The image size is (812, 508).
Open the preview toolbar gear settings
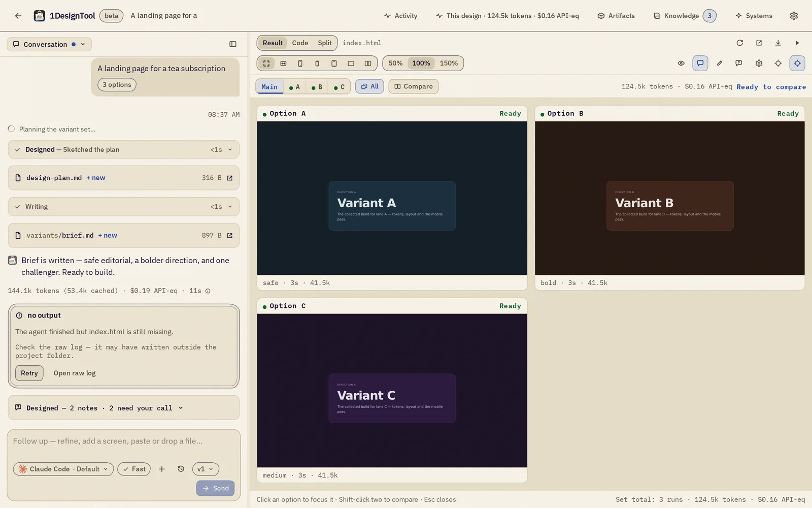point(759,63)
